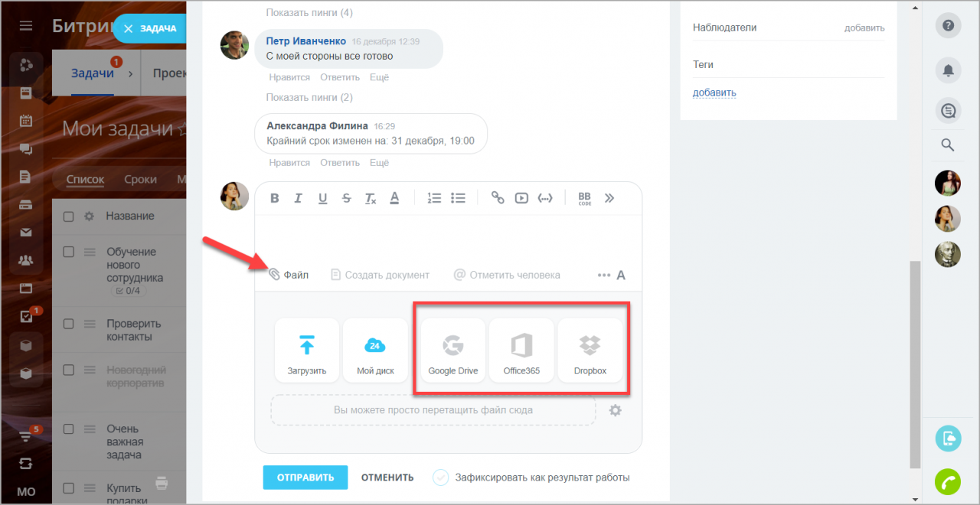Show hidden pings (4) link

coord(309,12)
